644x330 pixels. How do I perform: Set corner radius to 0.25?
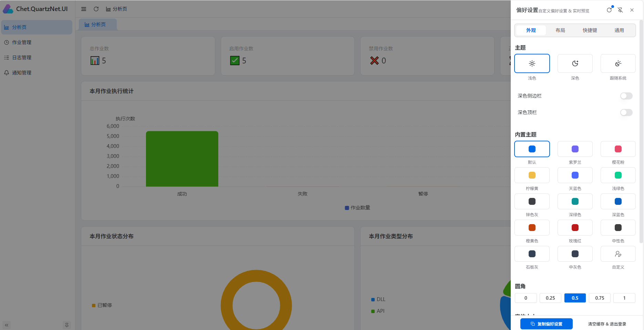point(550,298)
